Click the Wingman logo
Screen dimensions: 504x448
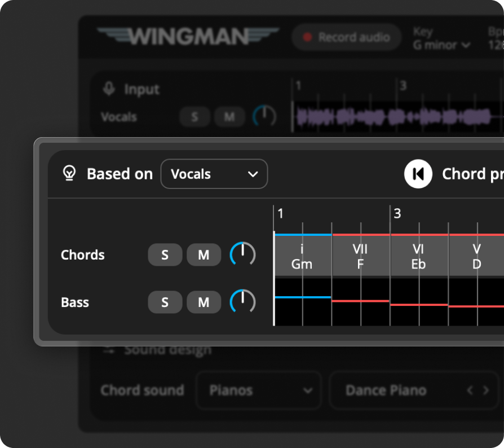click(x=188, y=37)
